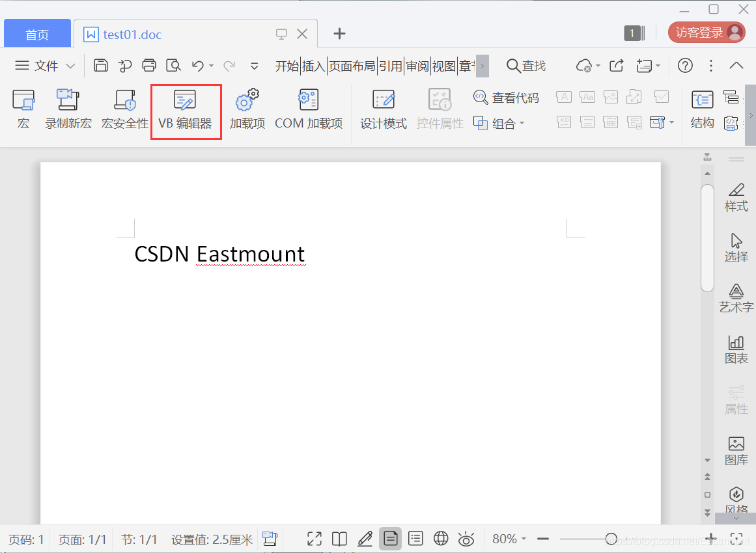
Task: Click View Code (查看代码)
Action: [506, 98]
